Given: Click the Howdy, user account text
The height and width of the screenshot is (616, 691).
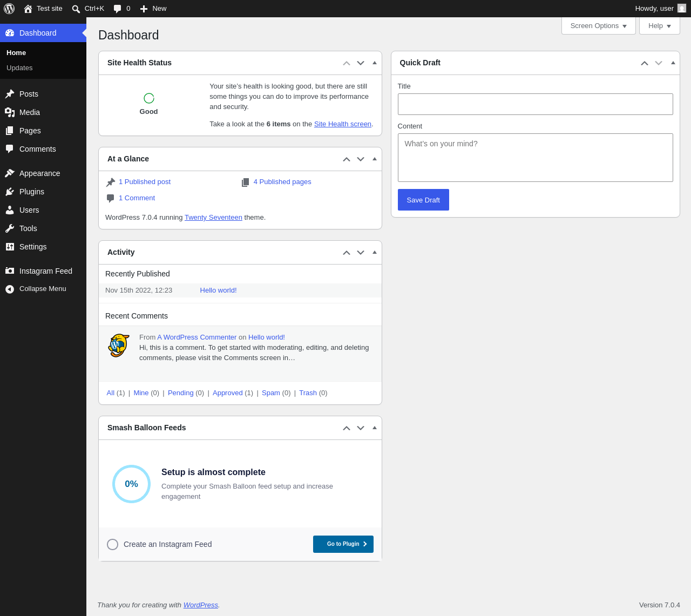Looking at the screenshot, I should click(x=654, y=9).
